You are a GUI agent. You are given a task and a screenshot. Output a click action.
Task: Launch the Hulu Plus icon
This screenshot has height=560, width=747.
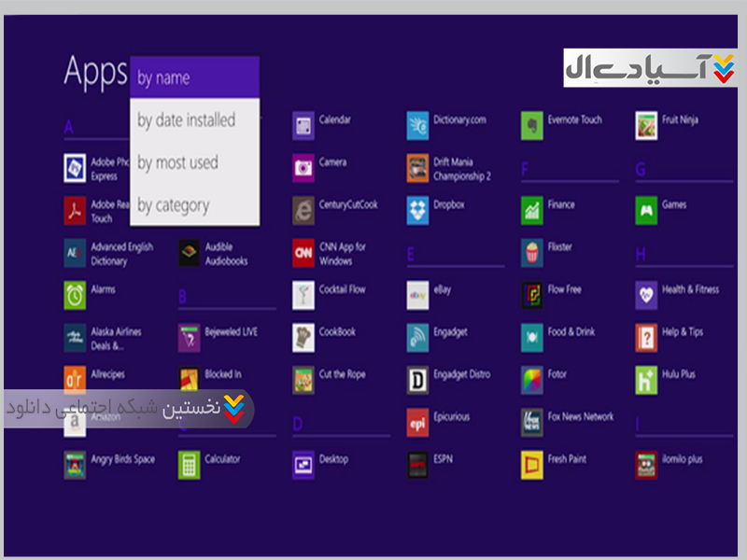click(646, 380)
